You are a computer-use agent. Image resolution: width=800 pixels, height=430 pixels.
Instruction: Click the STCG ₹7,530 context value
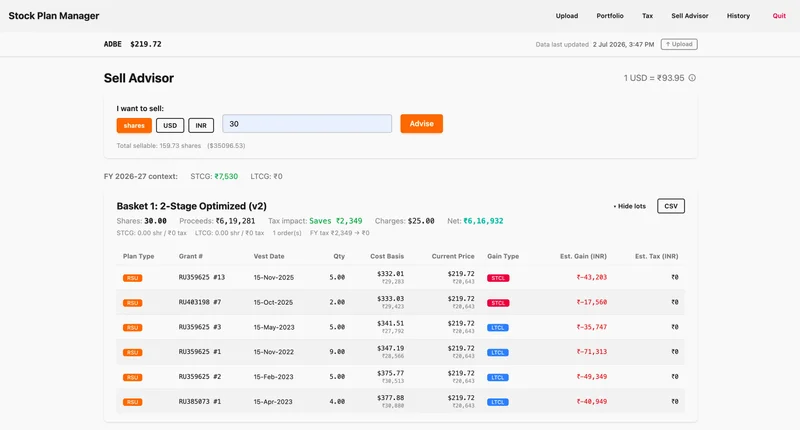coord(226,176)
